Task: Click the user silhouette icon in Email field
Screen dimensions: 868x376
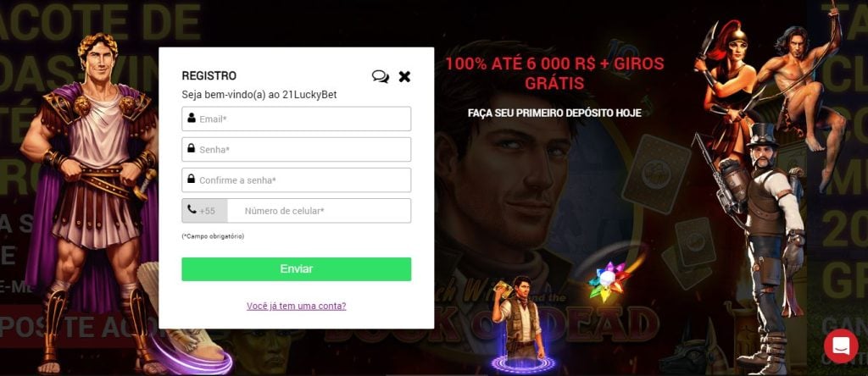Action: point(191,118)
